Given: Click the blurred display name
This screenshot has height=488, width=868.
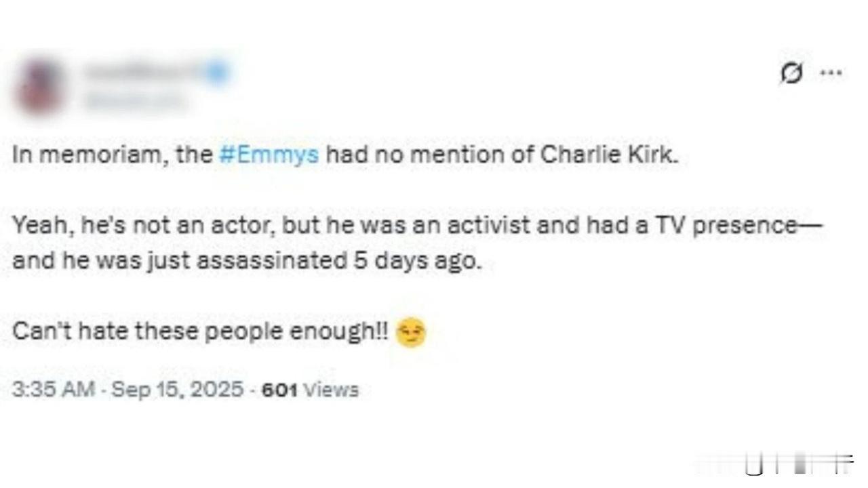Looking at the screenshot, I should tap(142, 72).
